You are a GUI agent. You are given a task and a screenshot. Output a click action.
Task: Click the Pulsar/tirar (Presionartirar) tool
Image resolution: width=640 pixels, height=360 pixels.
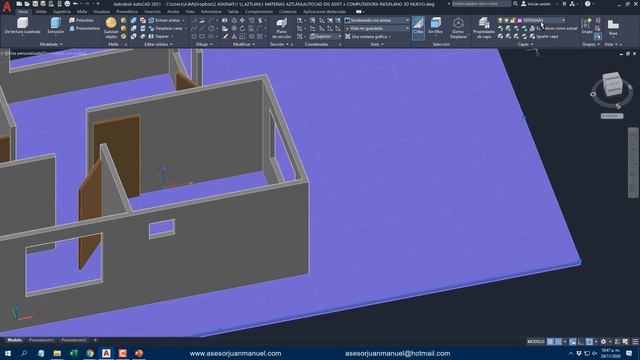click(x=84, y=28)
